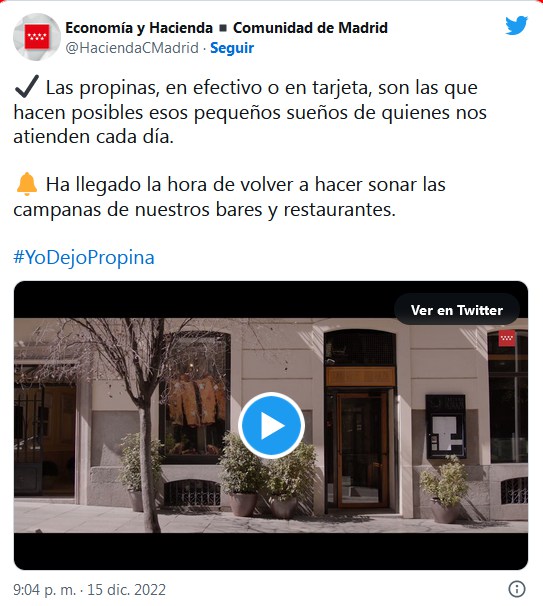This screenshot has width=543, height=606.
Task: Click the small square separator in account name
Action: point(223,28)
